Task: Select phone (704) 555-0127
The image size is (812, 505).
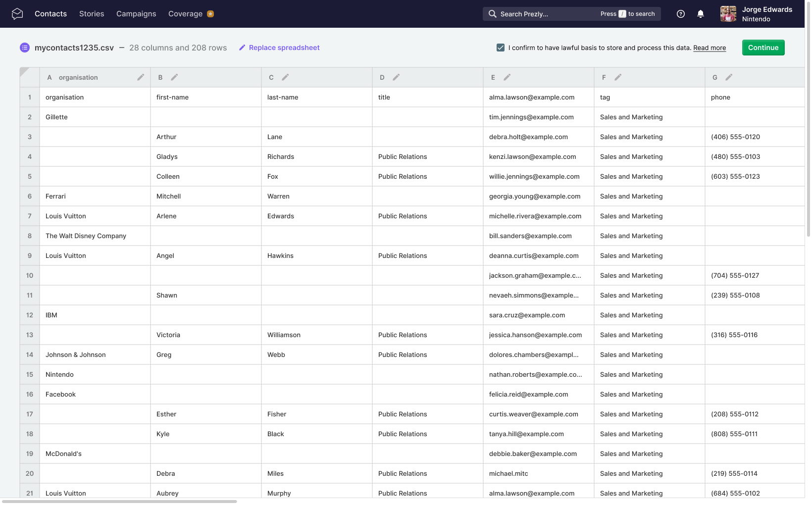Action: coord(755,275)
